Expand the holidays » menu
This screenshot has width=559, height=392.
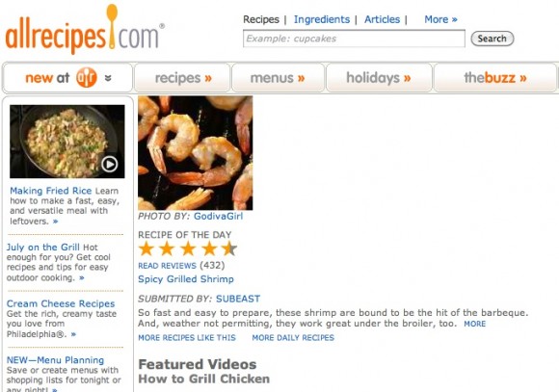(379, 78)
